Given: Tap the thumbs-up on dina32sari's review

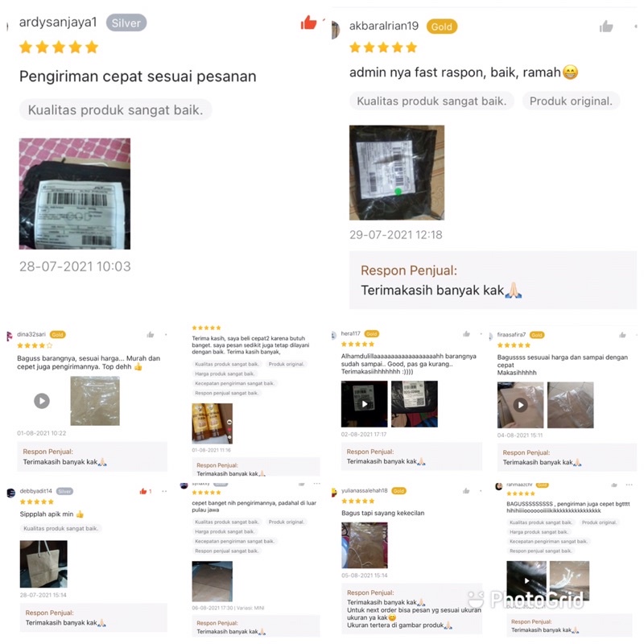Looking at the screenshot, I should 151,335.
